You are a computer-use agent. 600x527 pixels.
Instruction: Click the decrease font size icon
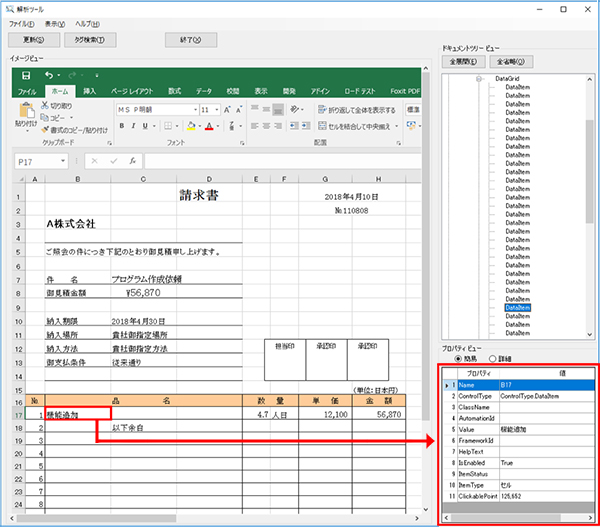click(x=239, y=110)
